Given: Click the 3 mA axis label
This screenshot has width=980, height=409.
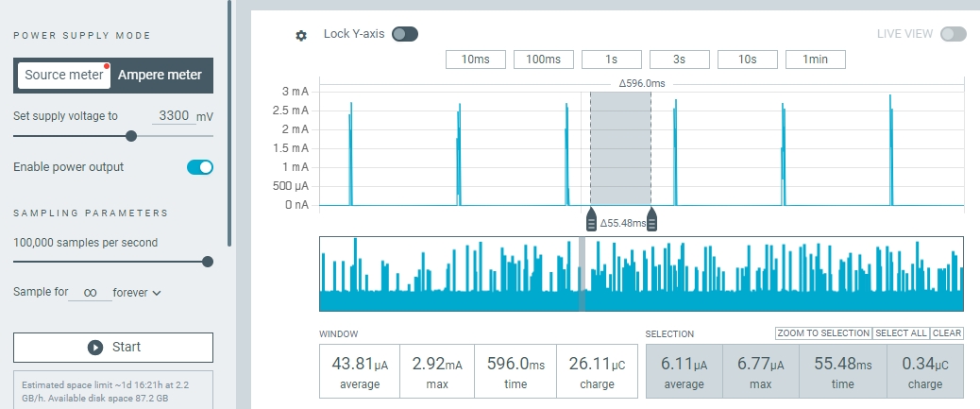Looking at the screenshot, I should coord(296,92).
